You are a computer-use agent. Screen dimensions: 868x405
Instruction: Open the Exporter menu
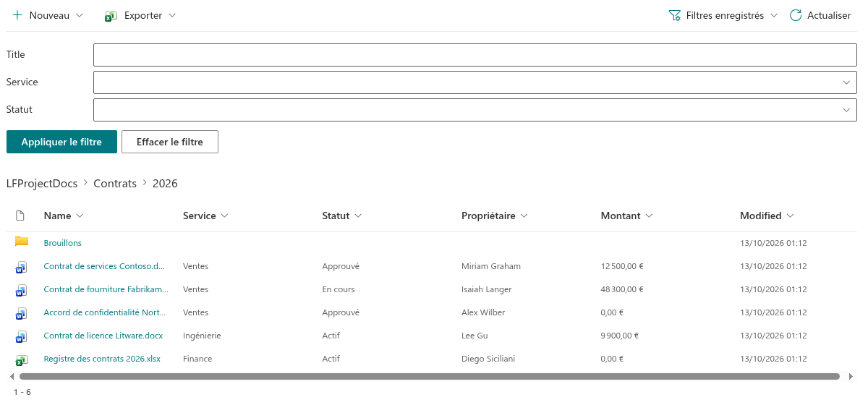[x=141, y=15]
